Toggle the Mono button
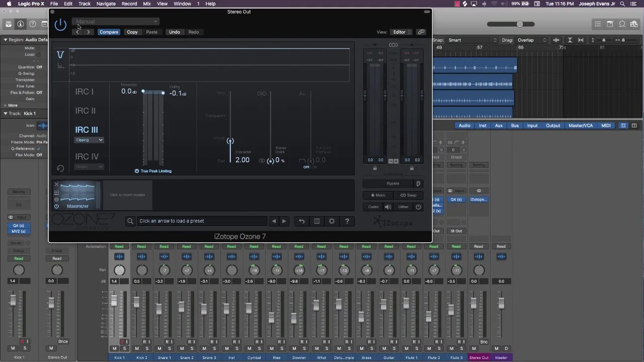The width and height of the screenshot is (644, 362). coord(378,195)
